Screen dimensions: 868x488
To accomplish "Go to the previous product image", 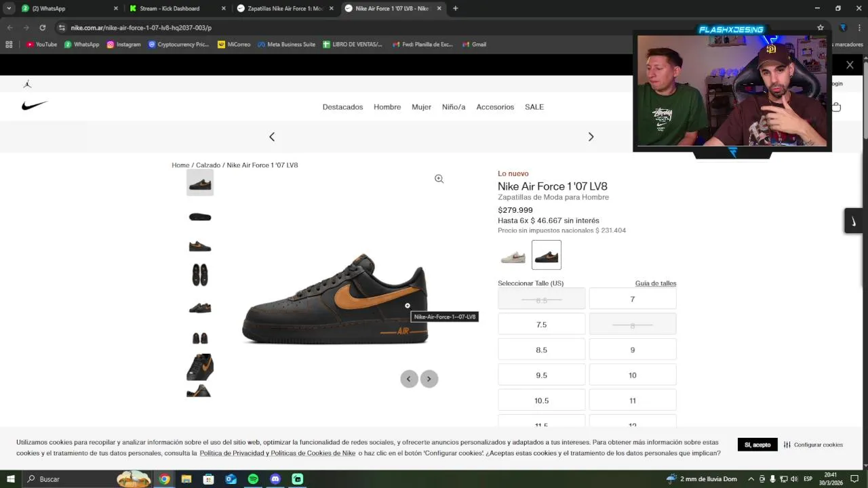I will point(409,379).
